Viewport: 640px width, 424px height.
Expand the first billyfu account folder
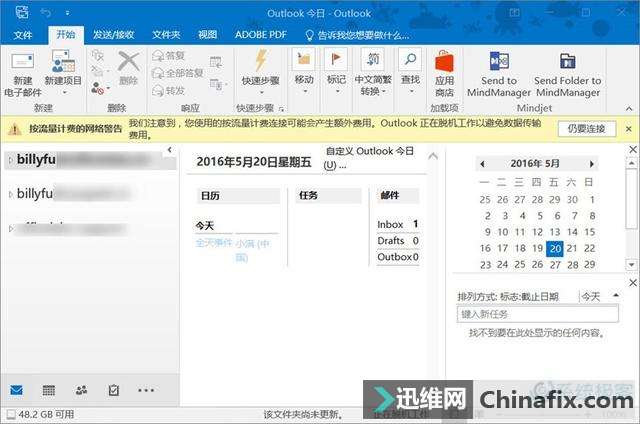(x=11, y=160)
